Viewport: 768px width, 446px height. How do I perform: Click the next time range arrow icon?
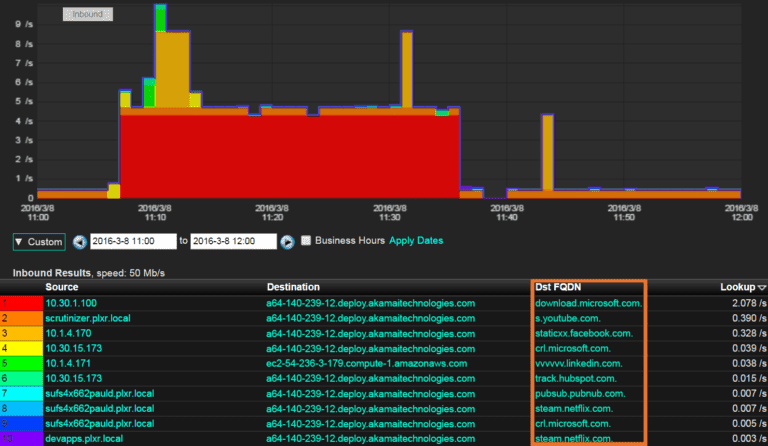[287, 241]
